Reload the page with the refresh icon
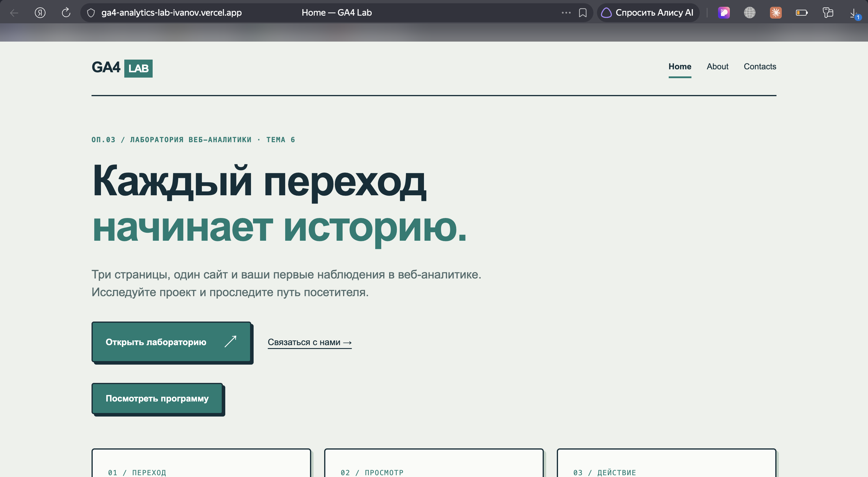Viewport: 868px width, 477px height. [66, 13]
